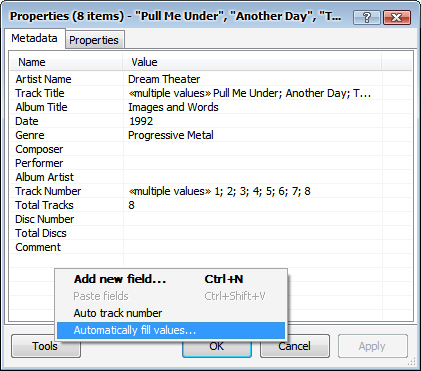421x371 pixels.
Task: Choose Add new field menu entry
Action: pyautogui.click(x=170, y=279)
